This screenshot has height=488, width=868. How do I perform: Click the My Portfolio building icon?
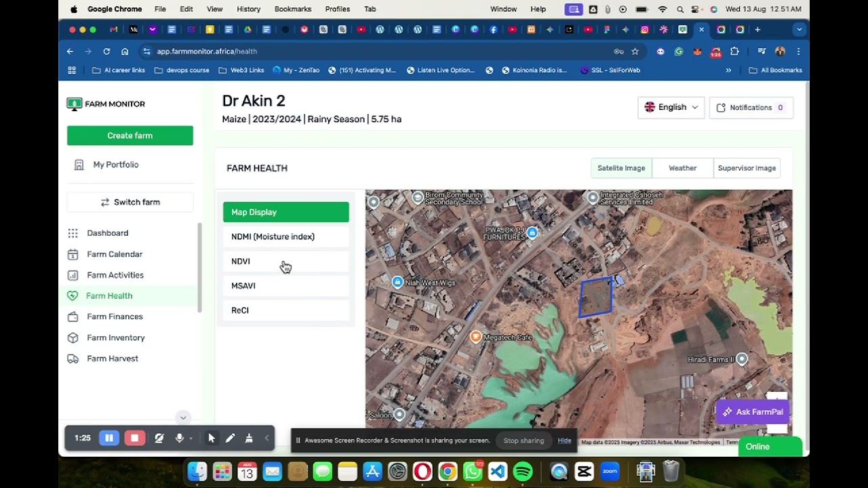(79, 165)
